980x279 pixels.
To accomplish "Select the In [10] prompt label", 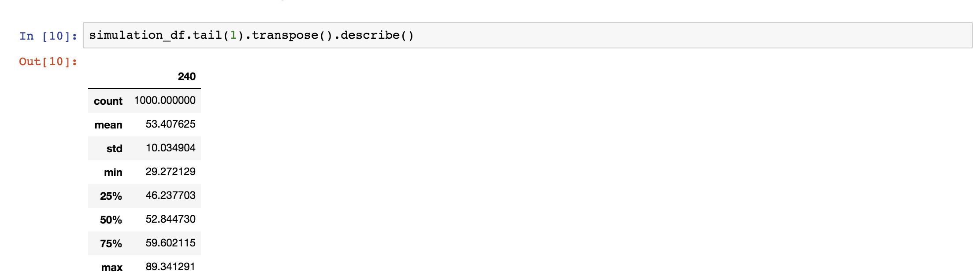I will tap(48, 36).
